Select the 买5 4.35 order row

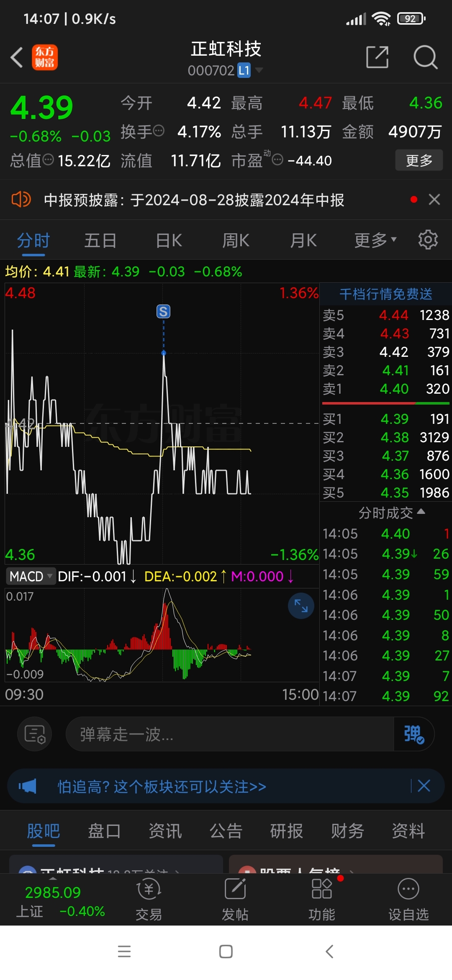click(x=385, y=493)
